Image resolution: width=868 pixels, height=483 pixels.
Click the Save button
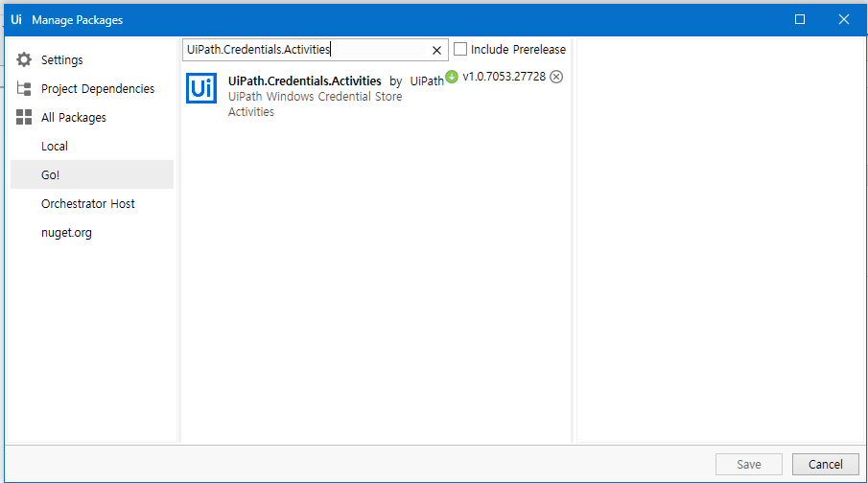click(748, 464)
